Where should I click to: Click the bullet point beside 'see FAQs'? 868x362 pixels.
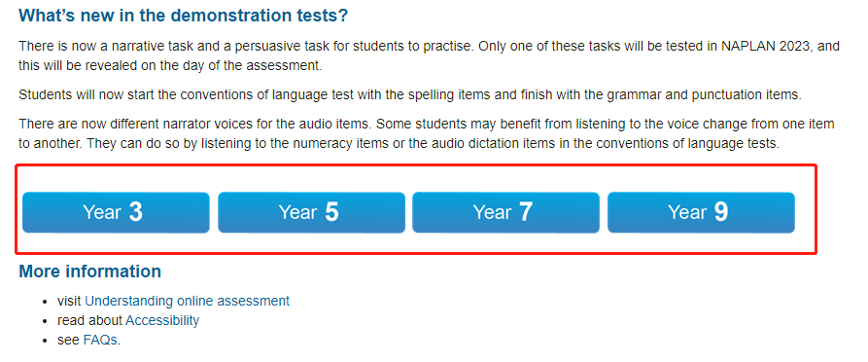coord(46,341)
